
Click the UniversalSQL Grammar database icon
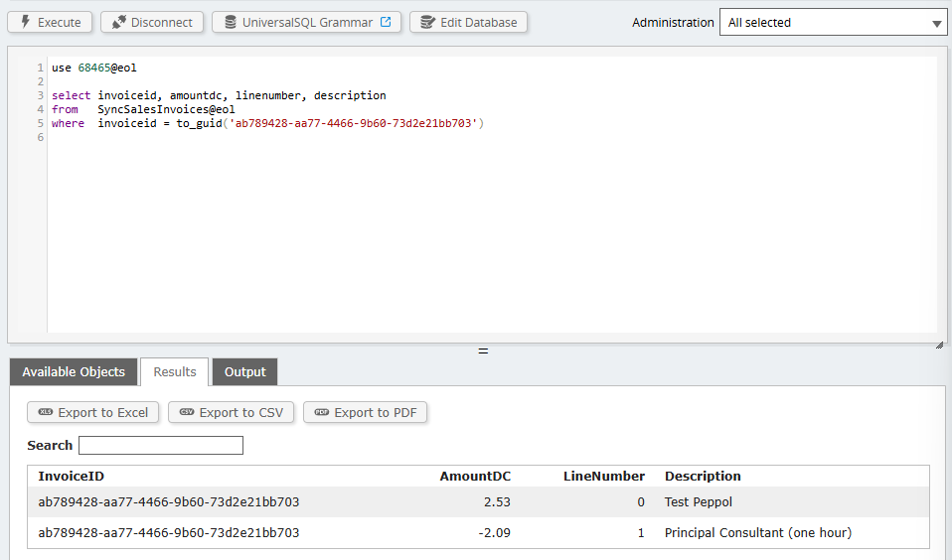(x=231, y=22)
